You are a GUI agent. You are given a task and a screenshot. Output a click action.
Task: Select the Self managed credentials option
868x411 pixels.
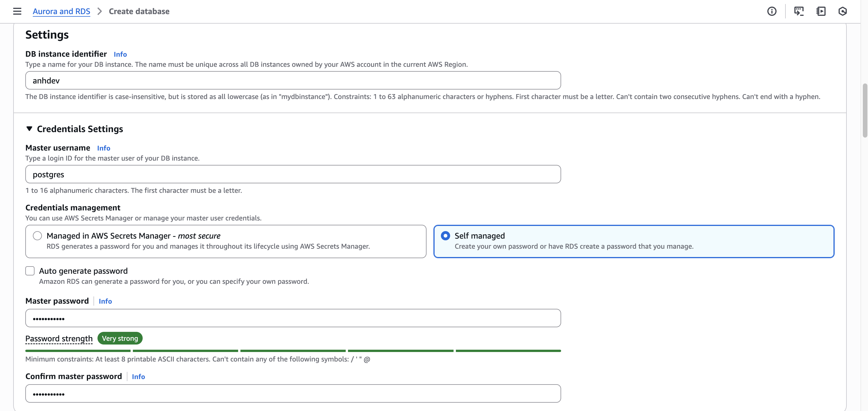(446, 236)
